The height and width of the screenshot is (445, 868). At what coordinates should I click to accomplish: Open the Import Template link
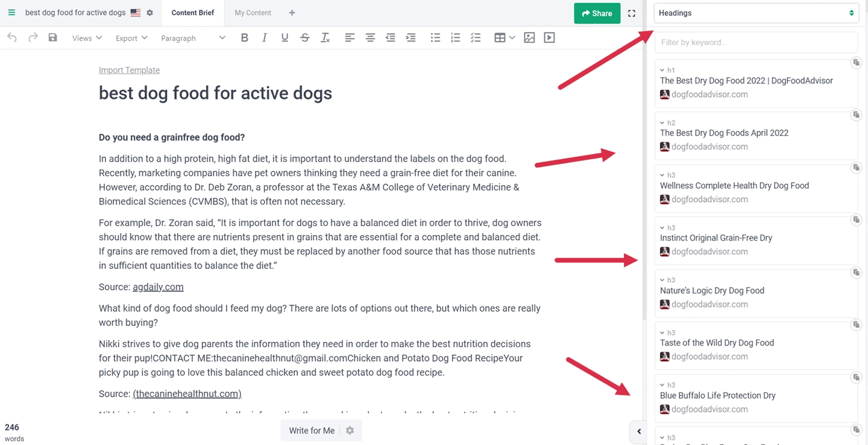point(129,70)
